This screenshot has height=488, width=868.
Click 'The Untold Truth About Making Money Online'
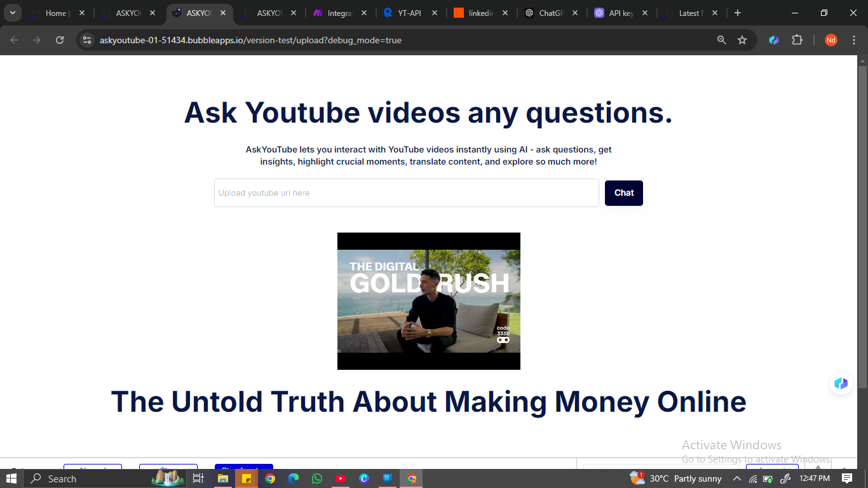pyautogui.click(x=428, y=402)
